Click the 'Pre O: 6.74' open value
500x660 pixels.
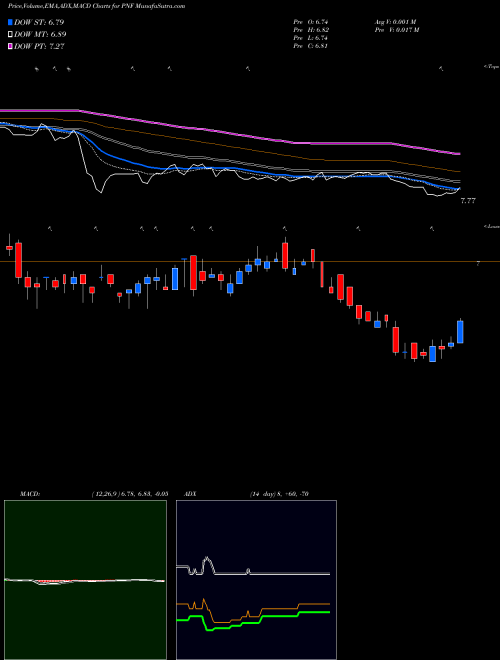[311, 22]
